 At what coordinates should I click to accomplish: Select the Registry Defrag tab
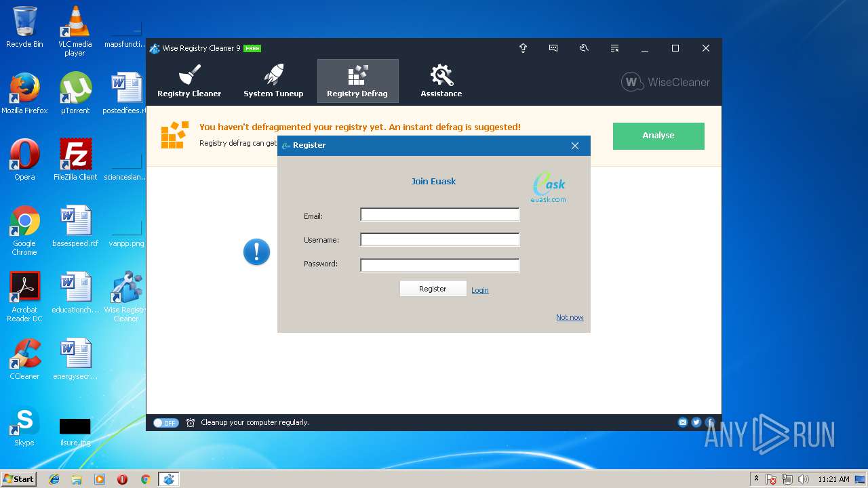357,81
